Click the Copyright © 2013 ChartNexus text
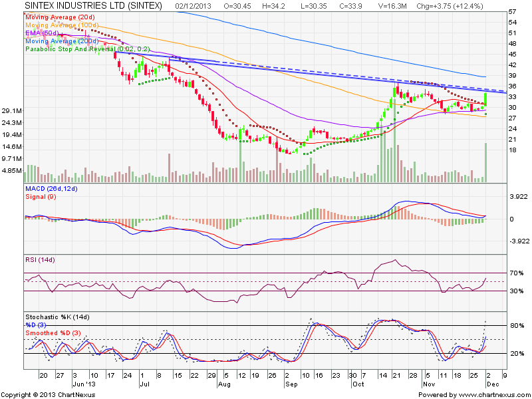This screenshot has width=532, height=399. coord(48,395)
